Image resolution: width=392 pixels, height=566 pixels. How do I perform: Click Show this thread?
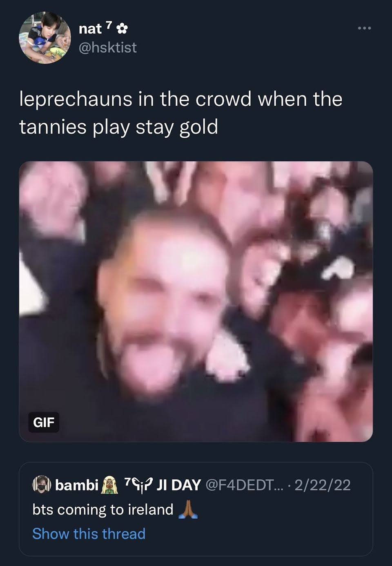[89, 533]
